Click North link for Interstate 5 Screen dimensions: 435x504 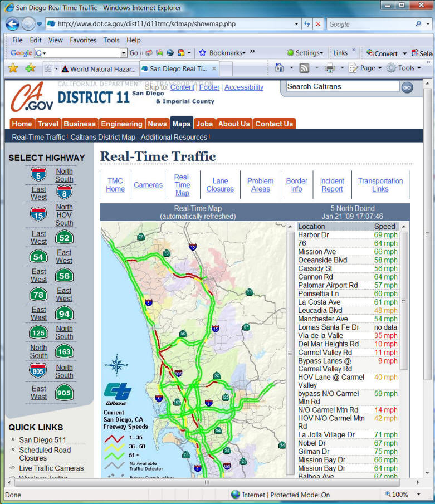[64, 171]
